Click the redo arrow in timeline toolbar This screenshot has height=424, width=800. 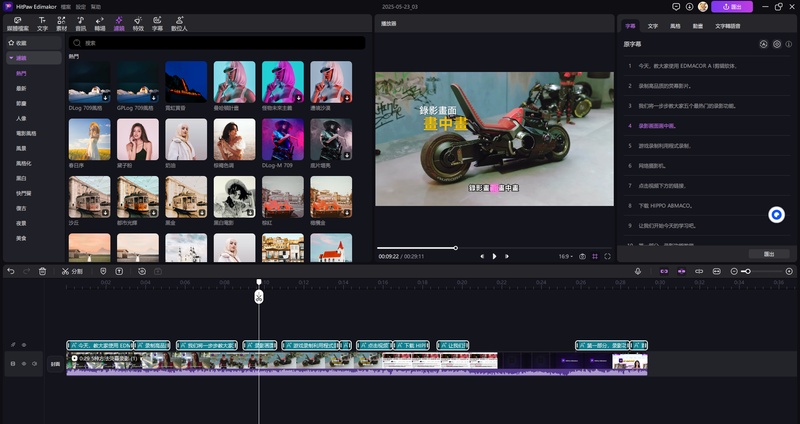[x=27, y=271]
